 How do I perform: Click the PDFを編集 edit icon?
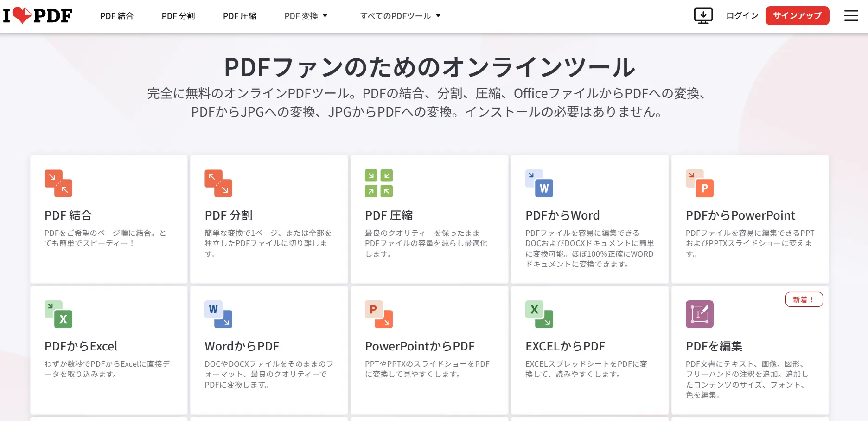(x=700, y=314)
